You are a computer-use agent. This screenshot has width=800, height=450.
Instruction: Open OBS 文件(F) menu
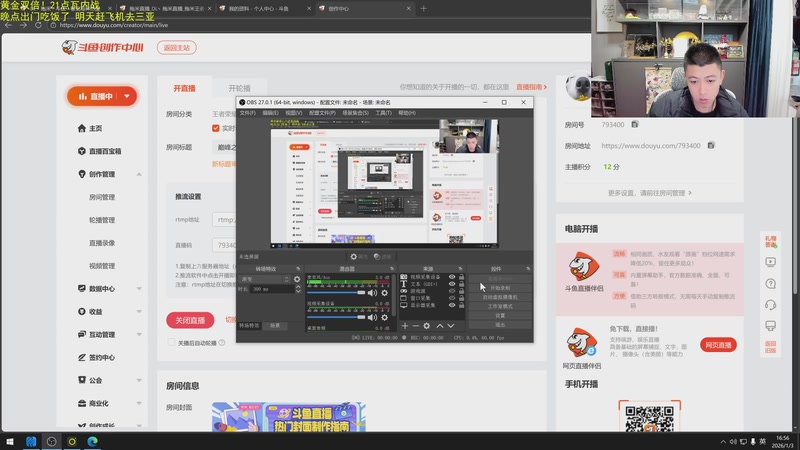(247, 113)
